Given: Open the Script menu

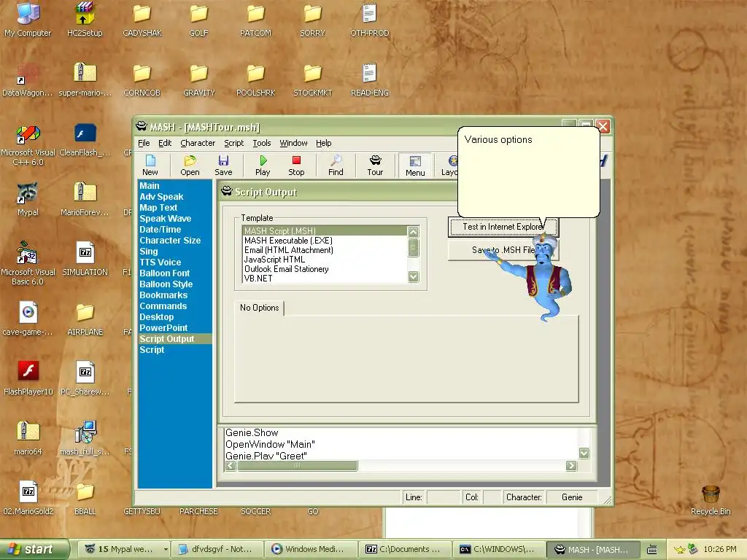Looking at the screenshot, I should click(x=234, y=143).
